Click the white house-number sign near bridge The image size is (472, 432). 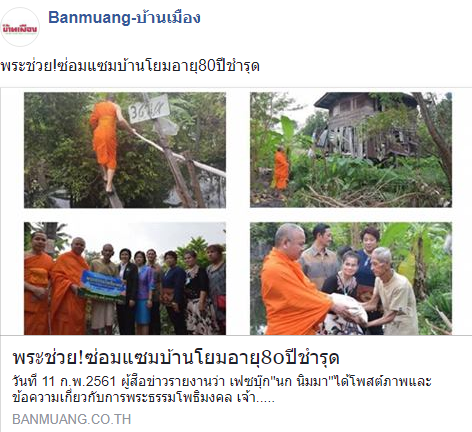coord(149,109)
